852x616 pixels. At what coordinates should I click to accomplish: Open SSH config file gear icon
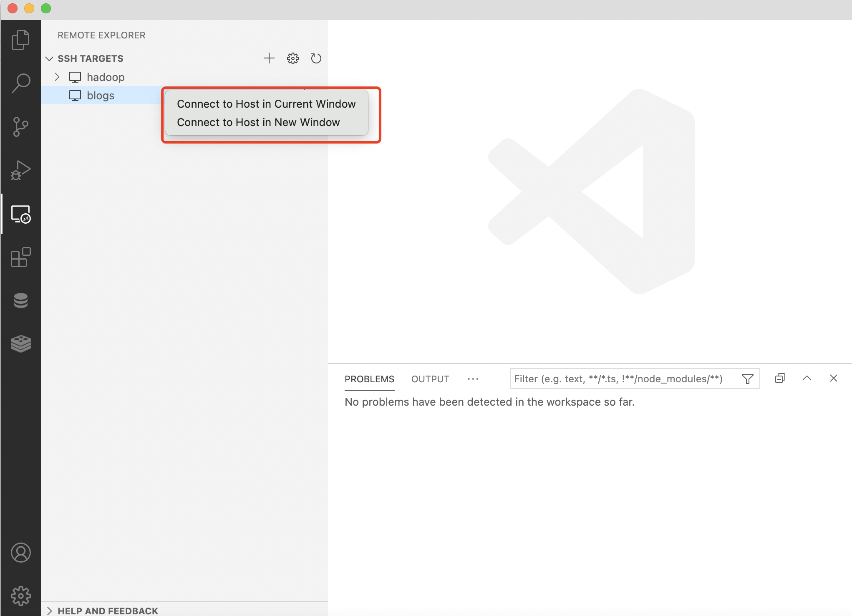pos(293,58)
